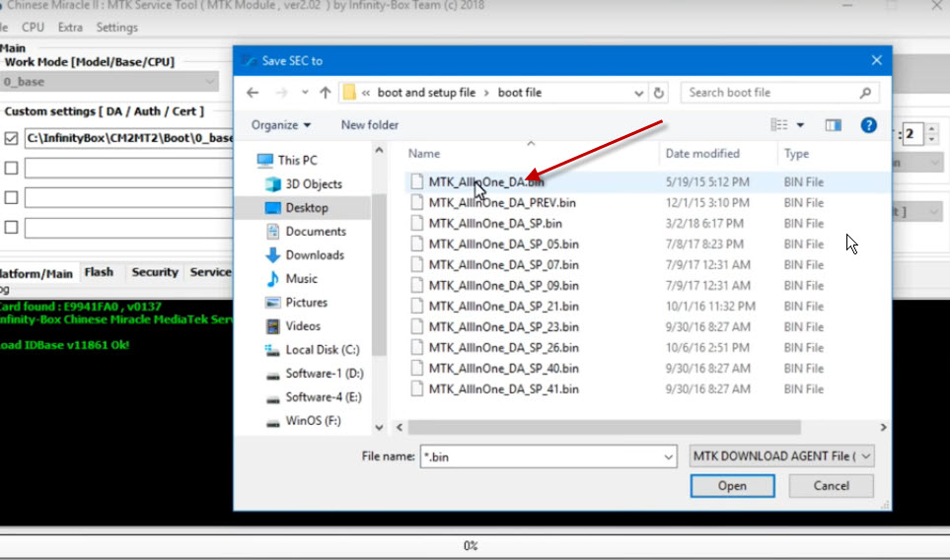Switch to the Service tab

pyautogui.click(x=209, y=272)
